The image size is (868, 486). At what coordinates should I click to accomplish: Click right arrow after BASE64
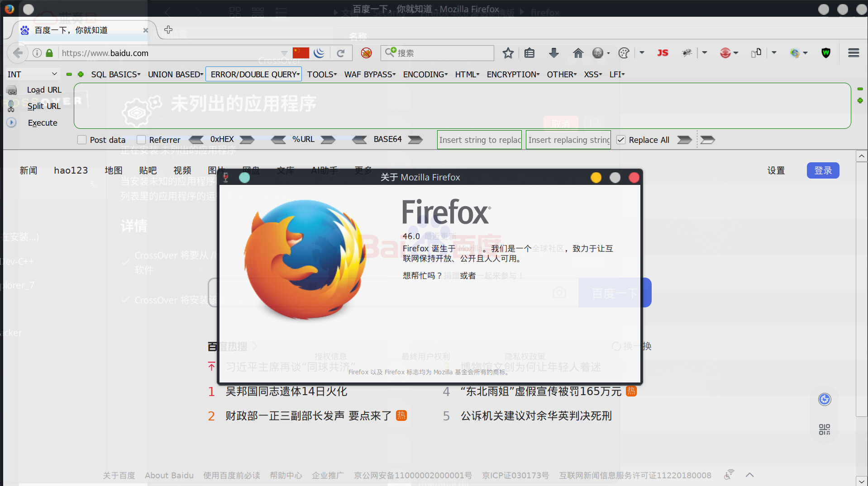415,140
